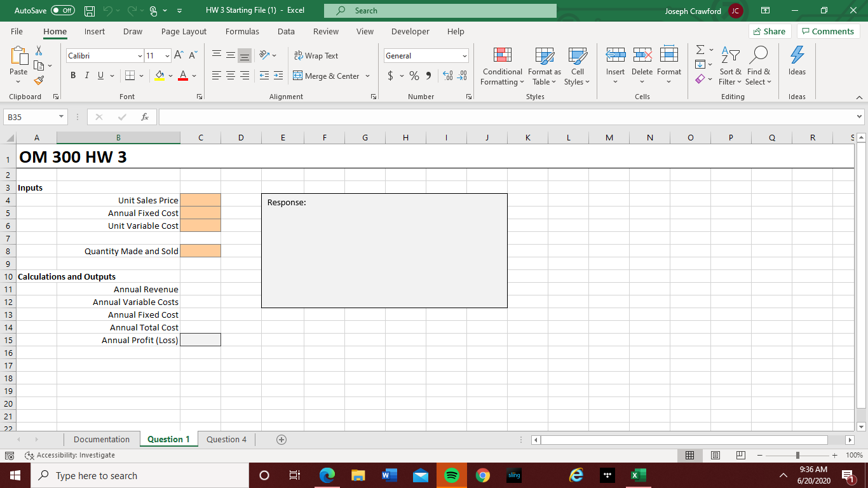
Task: Toggle Underline formatting
Action: point(100,76)
